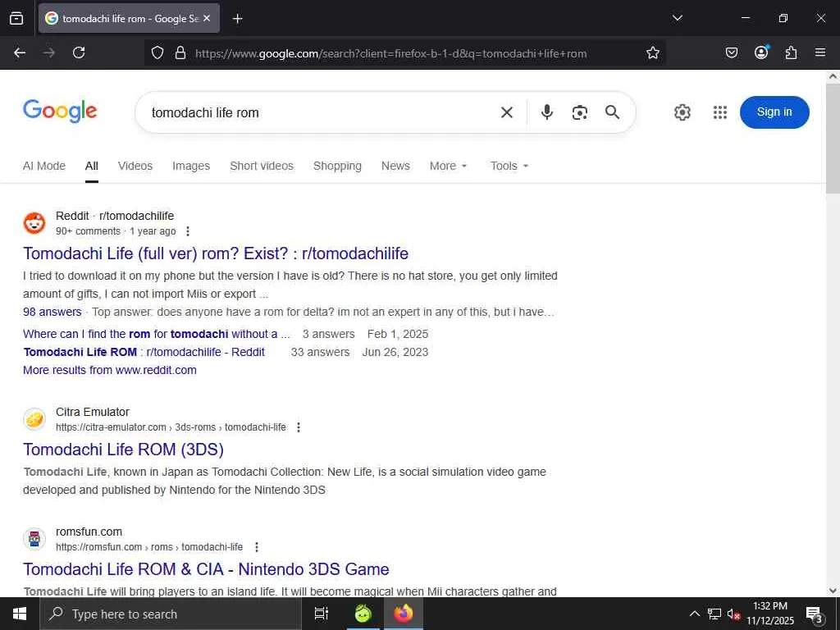The width and height of the screenshot is (840, 630).
Task: Submit search with magnifier icon
Action: (x=612, y=112)
